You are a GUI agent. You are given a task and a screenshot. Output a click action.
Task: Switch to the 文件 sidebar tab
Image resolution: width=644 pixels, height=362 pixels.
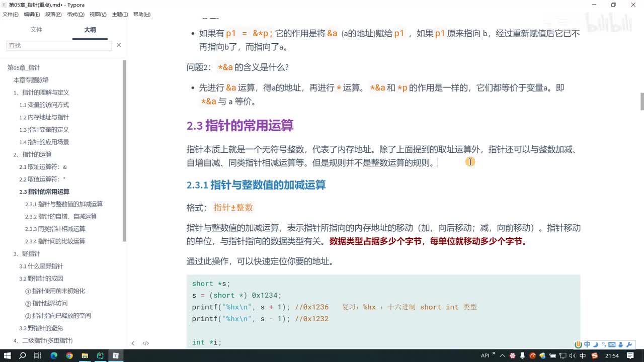pos(36,30)
